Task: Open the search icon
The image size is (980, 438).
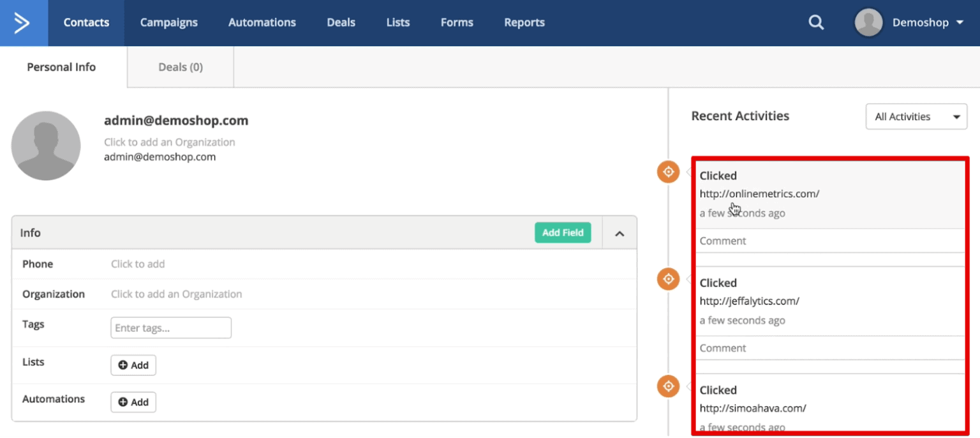Action: 817,22
